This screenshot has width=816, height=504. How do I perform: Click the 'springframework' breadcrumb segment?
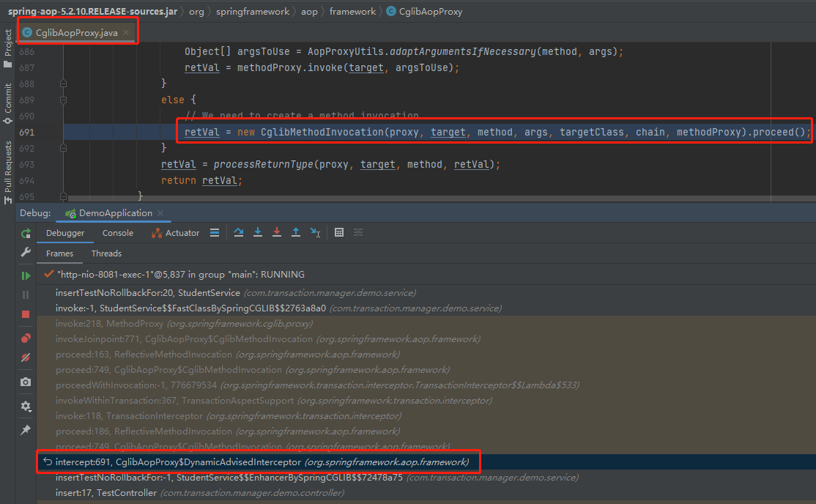[x=253, y=12]
